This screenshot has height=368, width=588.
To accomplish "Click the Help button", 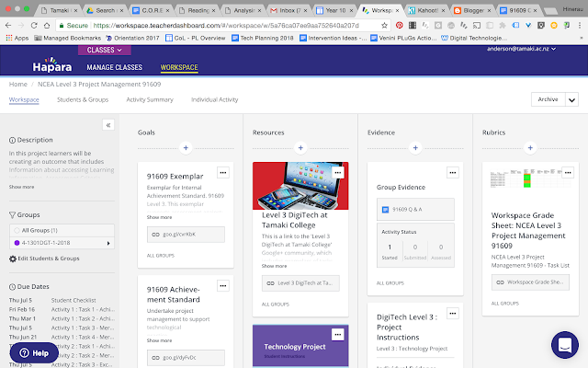I will point(34,353).
